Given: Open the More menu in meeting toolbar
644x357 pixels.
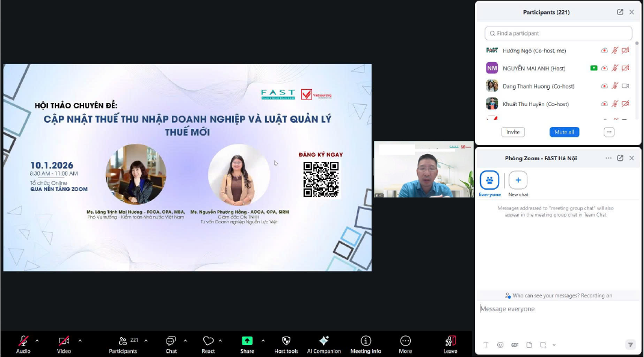Looking at the screenshot, I should (x=405, y=341).
